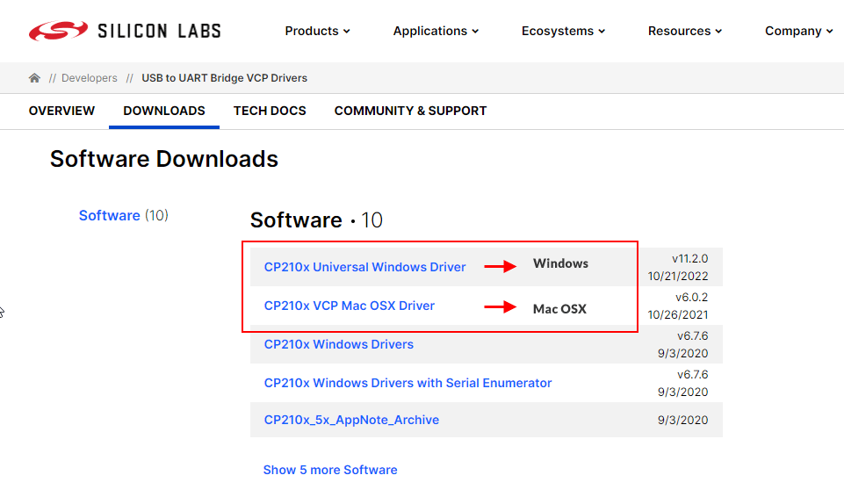Screen dimensions: 844x504
Task: Open the CP210x Windows Drivers link
Action: [x=338, y=344]
